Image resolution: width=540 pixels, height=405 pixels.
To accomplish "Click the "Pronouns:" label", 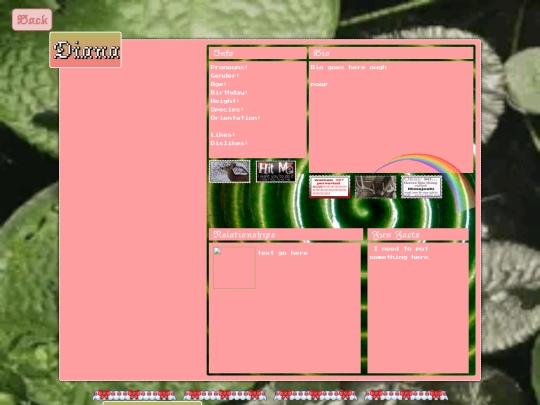I will pyautogui.click(x=229, y=67).
